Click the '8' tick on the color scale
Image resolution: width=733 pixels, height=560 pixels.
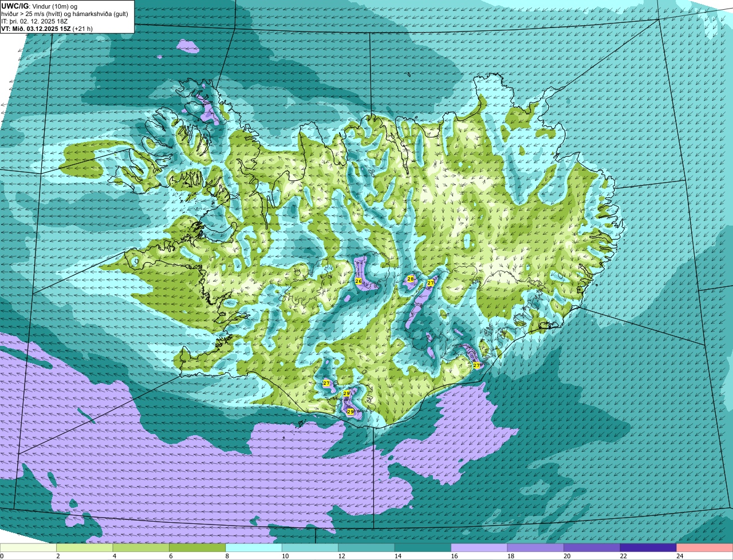[x=227, y=556]
